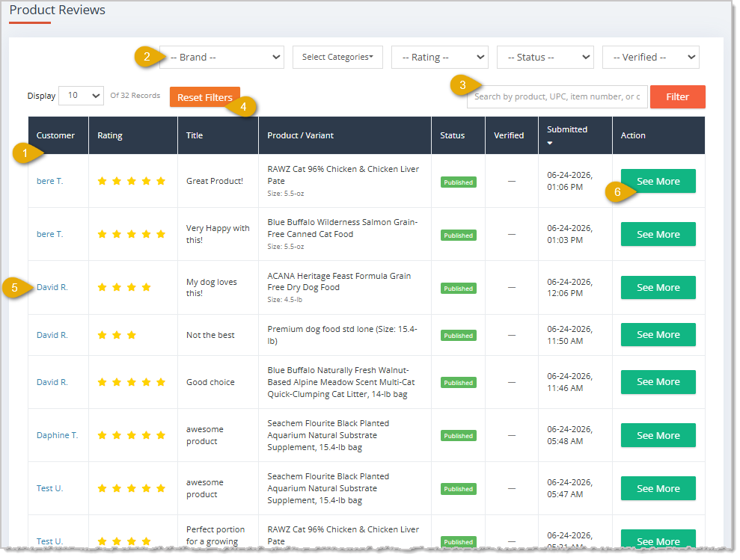
Task: See More for Very Happy with this! review
Action: (658, 234)
